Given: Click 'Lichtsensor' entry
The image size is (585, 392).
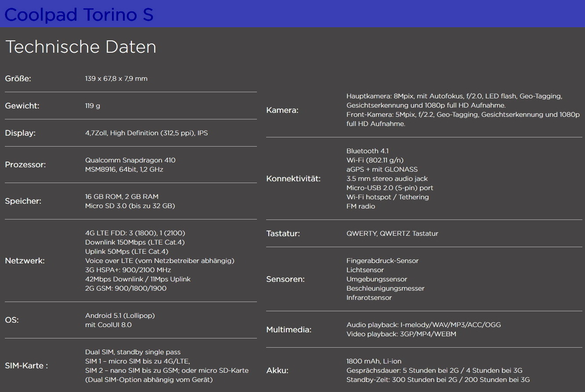Looking at the screenshot, I should (365, 270).
